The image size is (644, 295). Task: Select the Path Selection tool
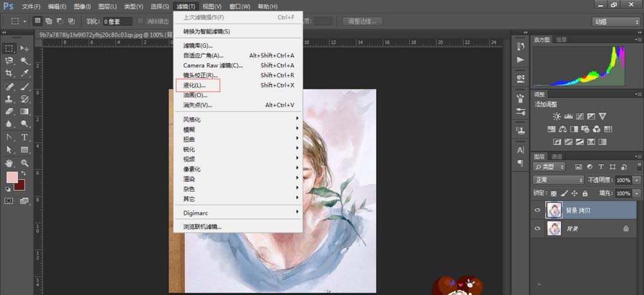(x=9, y=149)
